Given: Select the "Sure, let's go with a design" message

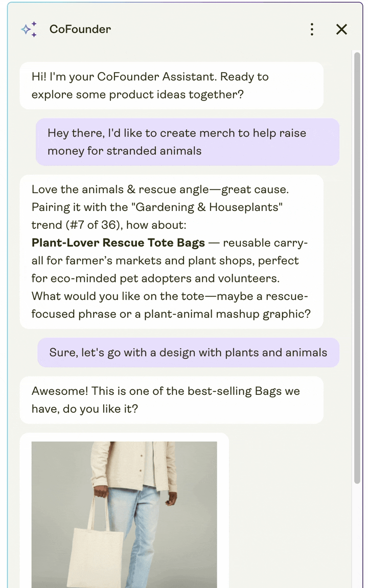Looking at the screenshot, I should tap(188, 353).
